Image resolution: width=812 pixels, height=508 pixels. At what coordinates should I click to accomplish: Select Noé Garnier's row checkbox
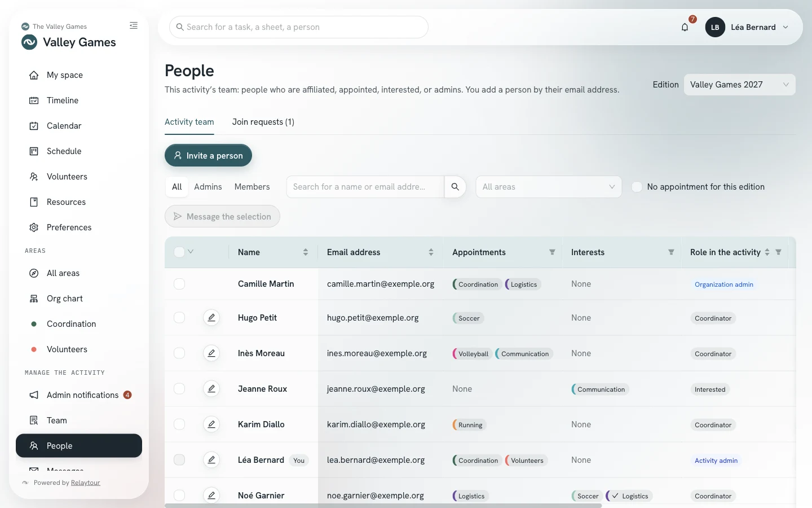click(179, 496)
